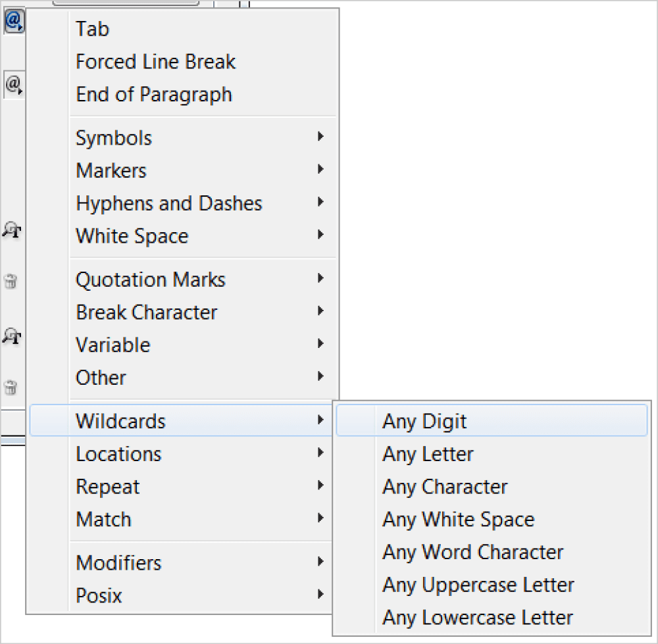
Task: Choose the Any Letter wildcard
Action: 428,455
